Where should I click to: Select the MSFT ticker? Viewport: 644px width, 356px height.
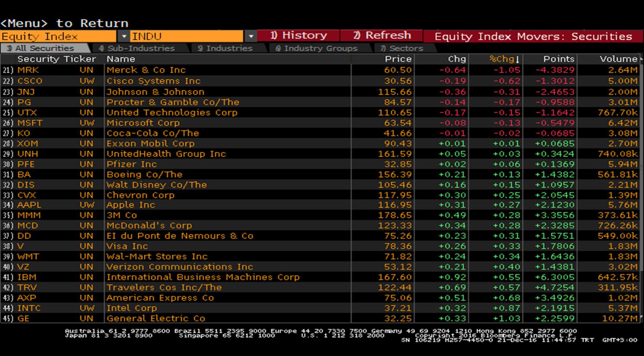pos(30,123)
